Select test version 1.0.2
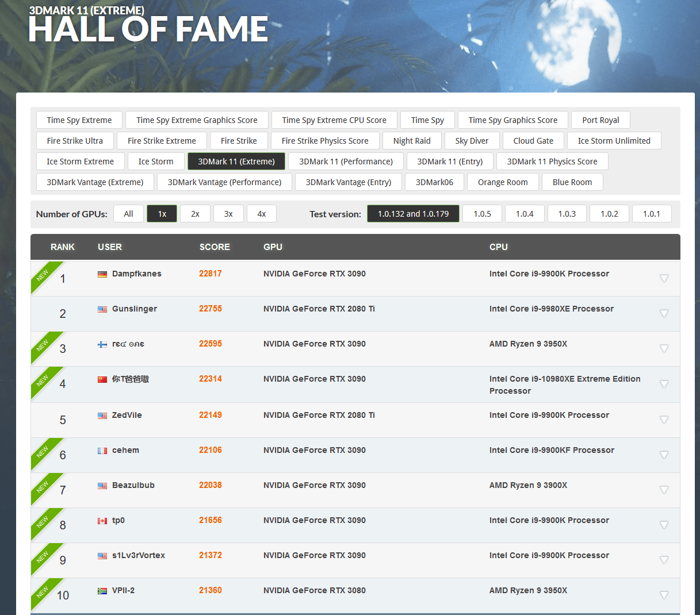Image resolution: width=700 pixels, height=615 pixels. pyautogui.click(x=609, y=214)
